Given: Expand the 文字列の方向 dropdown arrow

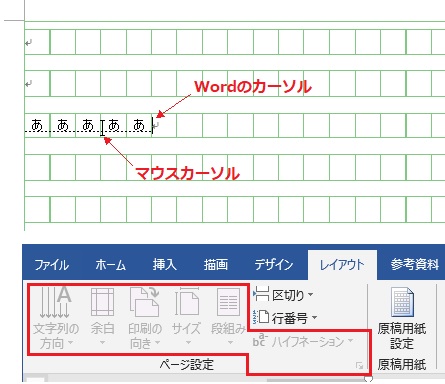Looking at the screenshot, I should (x=70, y=343).
